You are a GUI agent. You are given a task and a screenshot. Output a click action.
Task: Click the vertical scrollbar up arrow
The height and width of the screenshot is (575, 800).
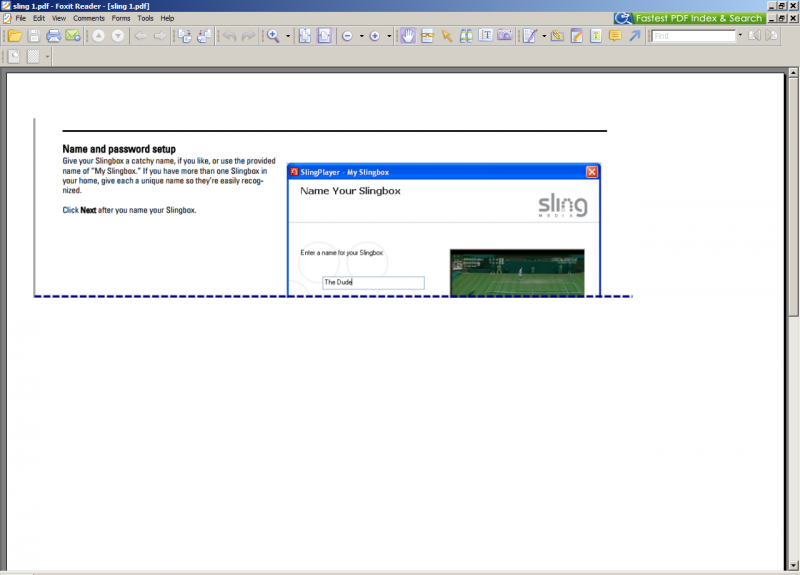point(793,72)
